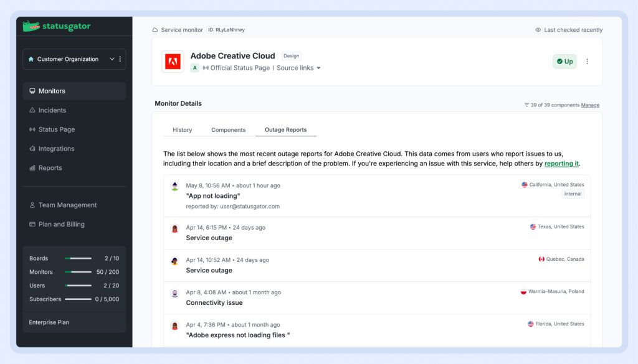
Task: Click the Plan and Billing card icon
Action: [x=32, y=224]
